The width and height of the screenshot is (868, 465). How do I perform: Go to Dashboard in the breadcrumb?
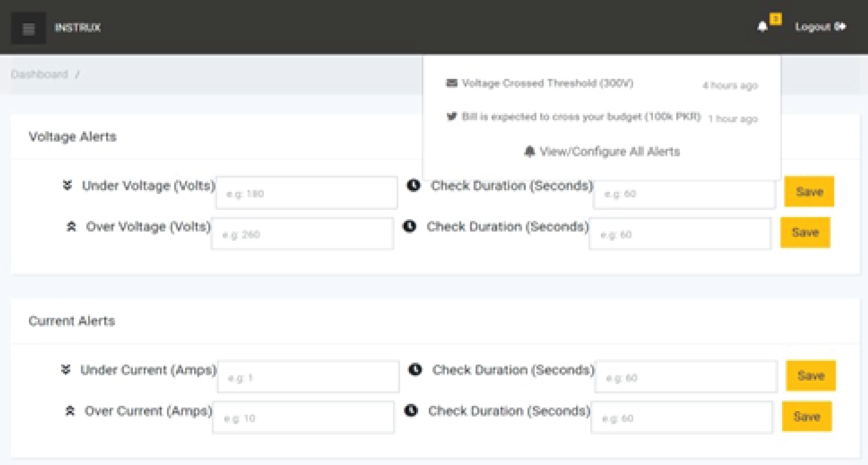coord(39,74)
